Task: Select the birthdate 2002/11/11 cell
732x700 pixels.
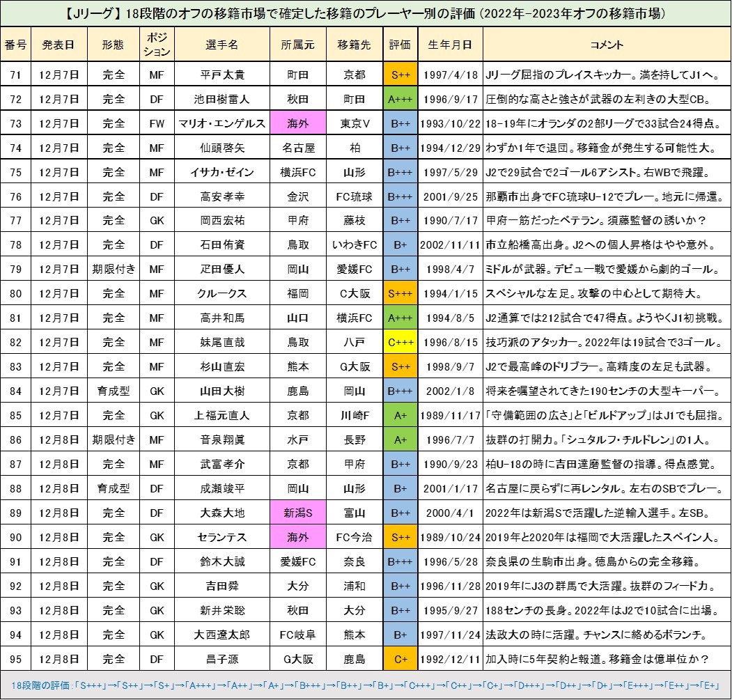Action: (x=450, y=245)
